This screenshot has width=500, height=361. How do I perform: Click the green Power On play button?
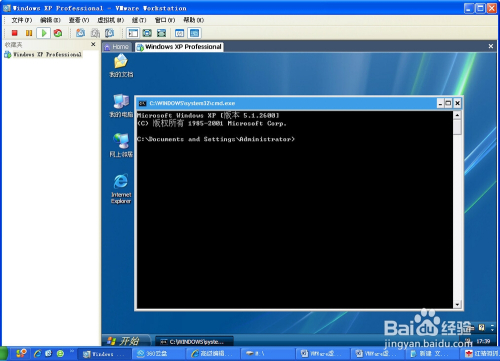point(44,33)
